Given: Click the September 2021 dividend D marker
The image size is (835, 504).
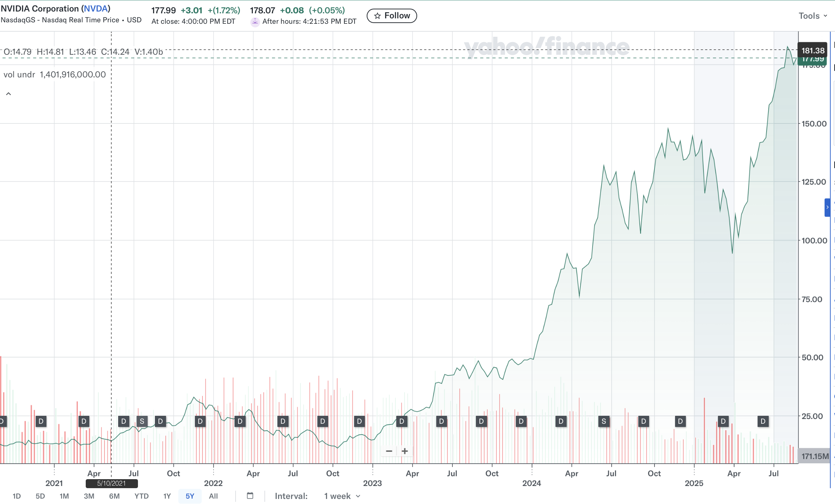Looking at the screenshot, I should click(x=160, y=421).
